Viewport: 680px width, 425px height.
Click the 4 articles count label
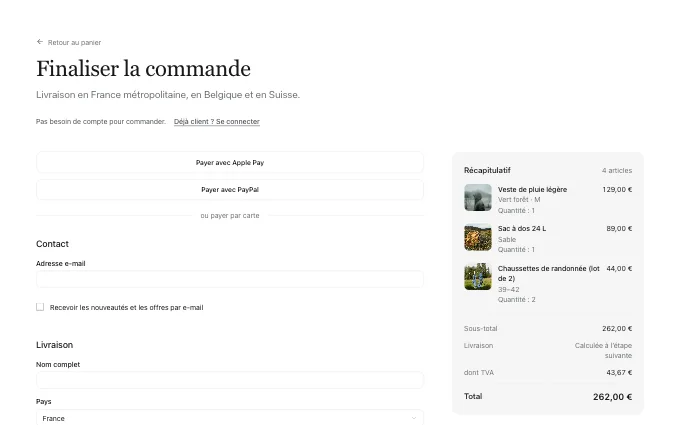(x=617, y=170)
